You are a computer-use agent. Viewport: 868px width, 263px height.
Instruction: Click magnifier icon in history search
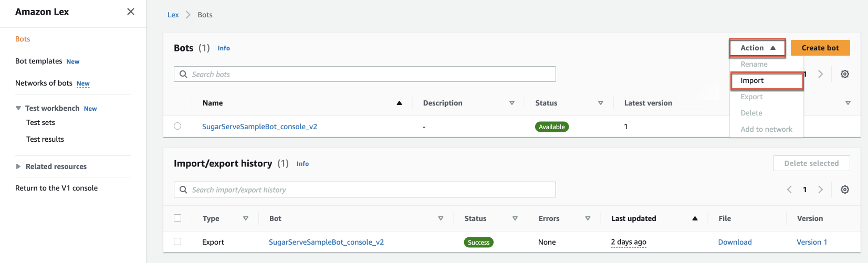coord(183,190)
